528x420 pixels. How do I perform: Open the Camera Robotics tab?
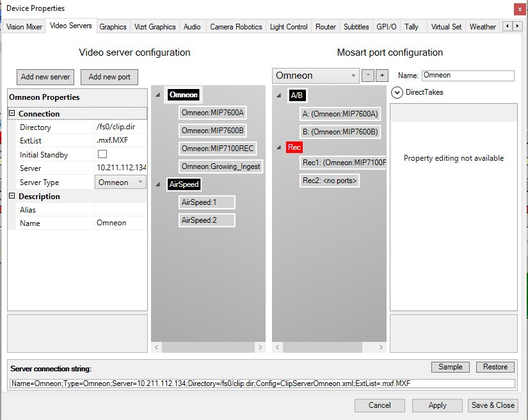tap(236, 27)
